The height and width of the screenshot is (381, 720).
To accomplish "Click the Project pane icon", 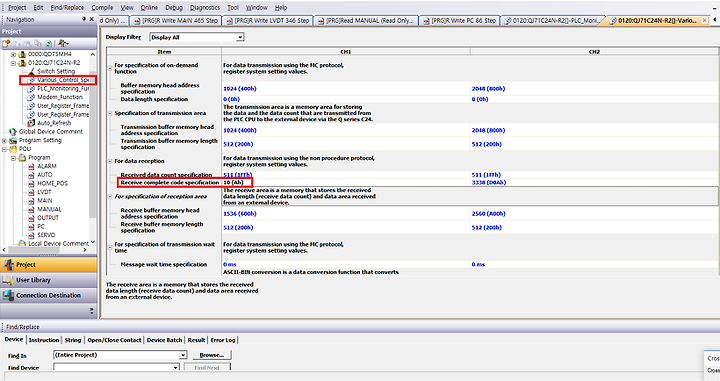I will click(8, 265).
